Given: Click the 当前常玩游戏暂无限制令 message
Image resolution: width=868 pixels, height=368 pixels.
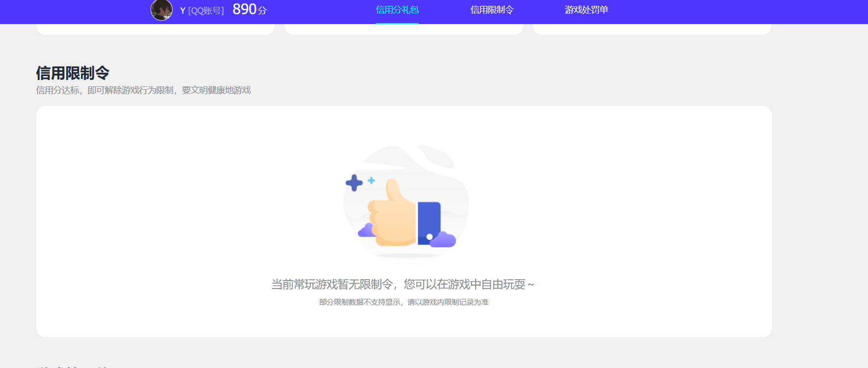Looking at the screenshot, I should [x=403, y=285].
